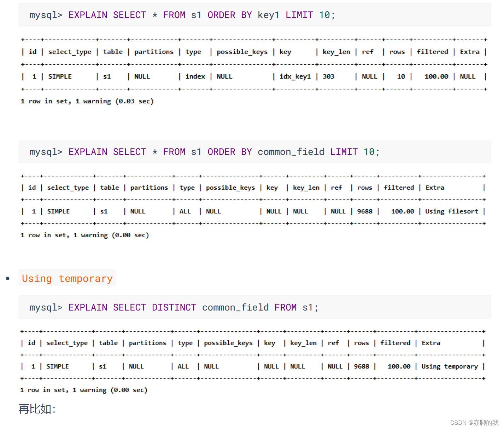Click the rows value '9688' in the temporary table
Image resolution: width=504 pixels, height=429 pixels.
pyautogui.click(x=361, y=366)
